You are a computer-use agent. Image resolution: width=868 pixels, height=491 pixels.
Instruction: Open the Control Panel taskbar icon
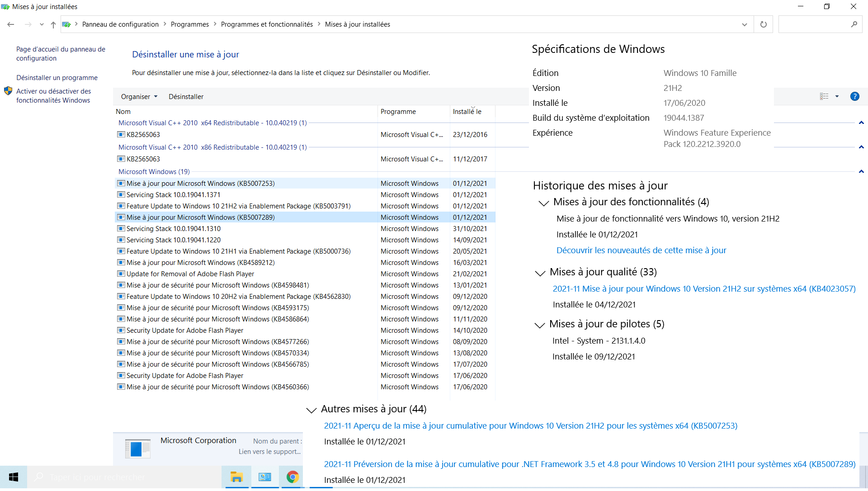pyautogui.click(x=265, y=477)
